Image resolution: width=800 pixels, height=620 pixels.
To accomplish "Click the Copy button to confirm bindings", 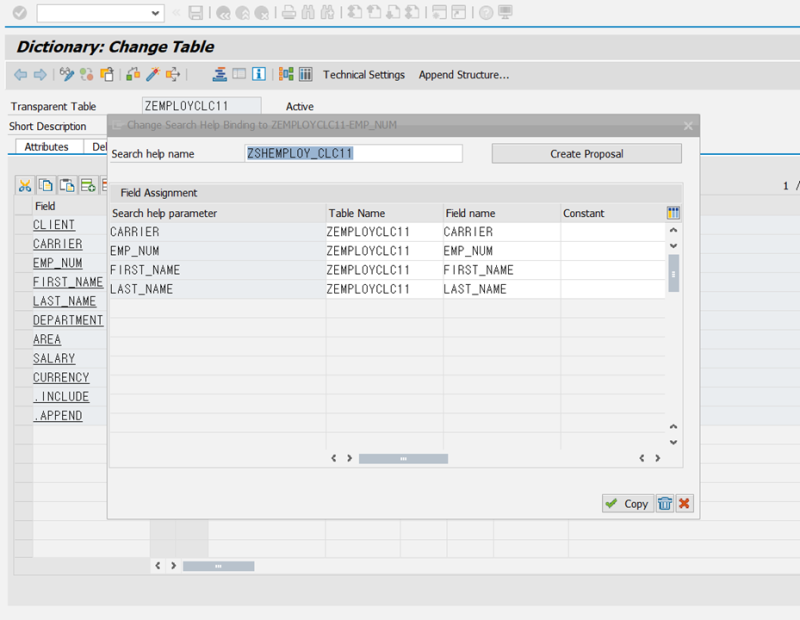I will [x=627, y=503].
